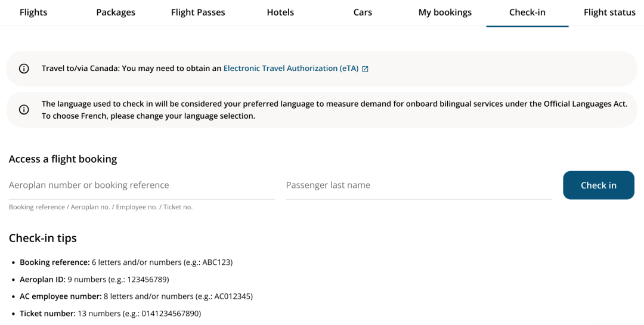Open the Electronic Travel Authorization (eTA) link

point(291,69)
